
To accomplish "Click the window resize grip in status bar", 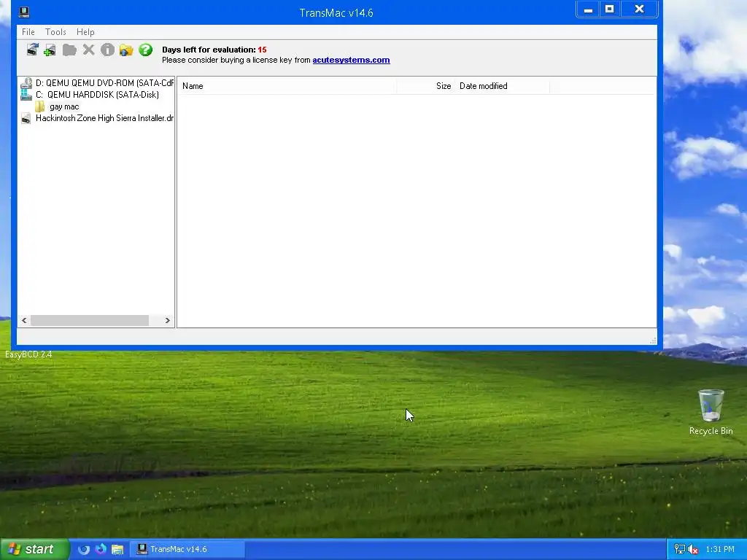I will pyautogui.click(x=653, y=341).
